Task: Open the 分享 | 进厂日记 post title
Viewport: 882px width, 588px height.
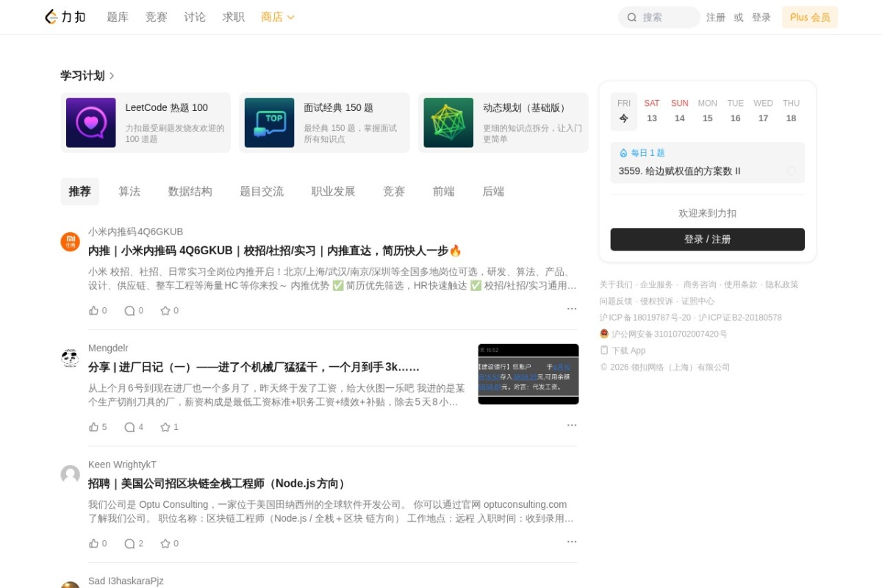Action: point(254,367)
